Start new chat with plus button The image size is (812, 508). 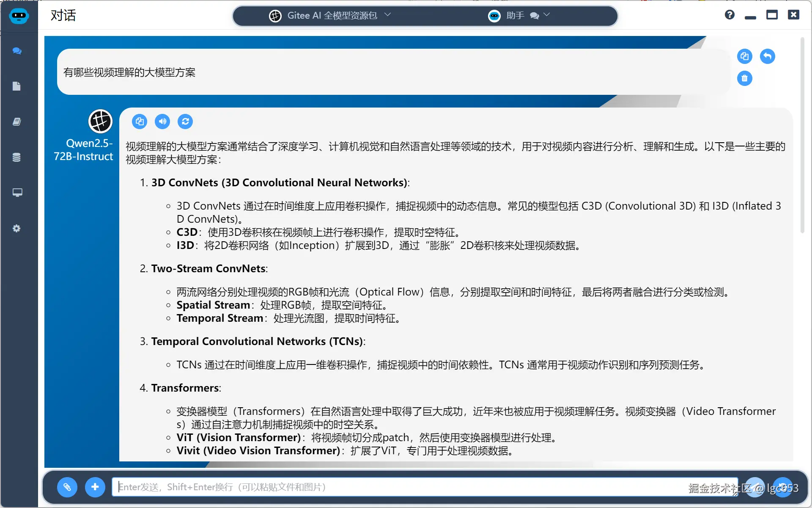coord(95,487)
